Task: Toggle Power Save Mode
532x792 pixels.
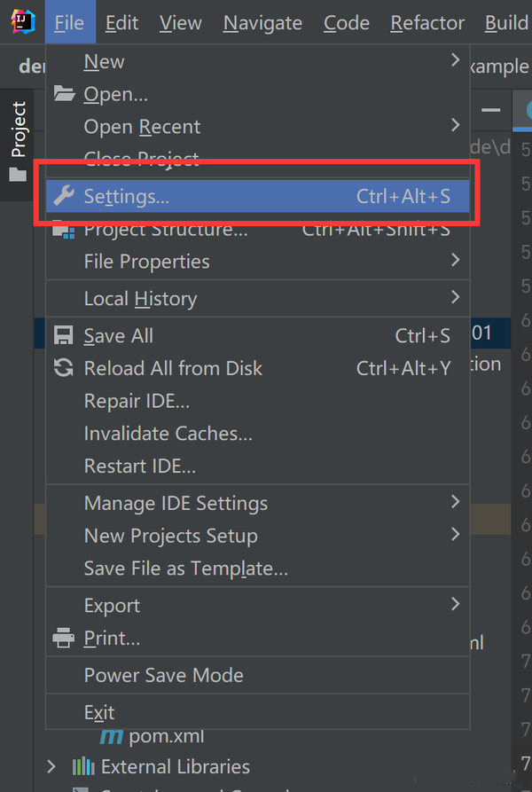Action: coord(163,675)
